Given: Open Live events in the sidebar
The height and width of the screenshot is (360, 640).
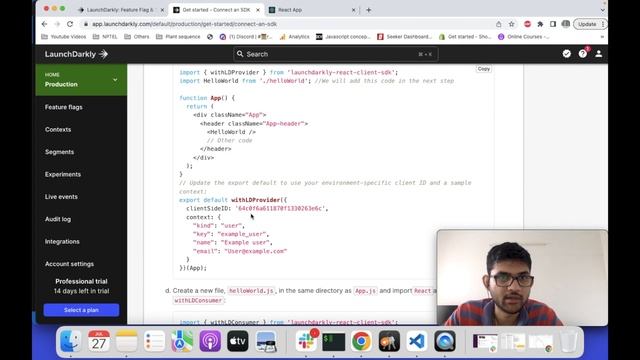Looking at the screenshot, I should point(61,197).
